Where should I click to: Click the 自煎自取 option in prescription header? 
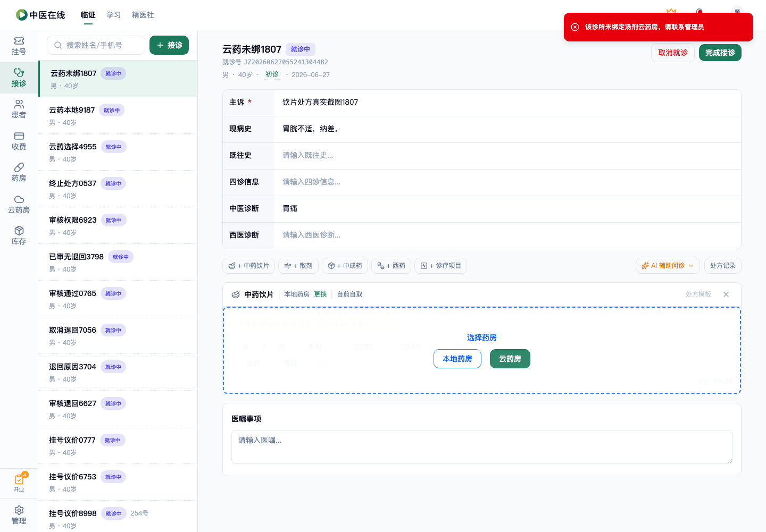point(349,294)
